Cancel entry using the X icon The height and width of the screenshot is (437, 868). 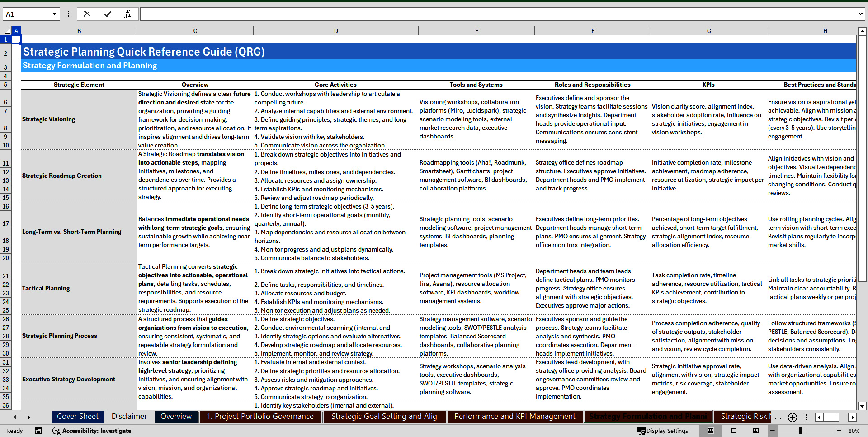point(87,14)
